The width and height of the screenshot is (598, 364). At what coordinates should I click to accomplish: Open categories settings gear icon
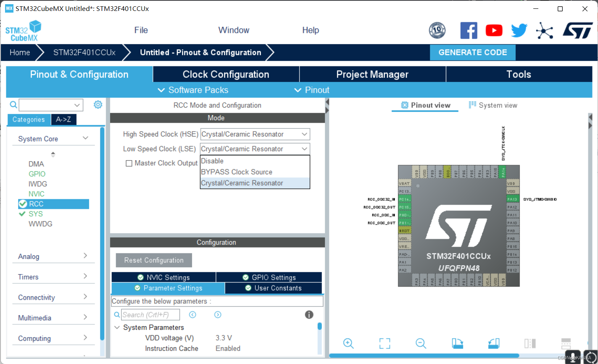click(98, 105)
